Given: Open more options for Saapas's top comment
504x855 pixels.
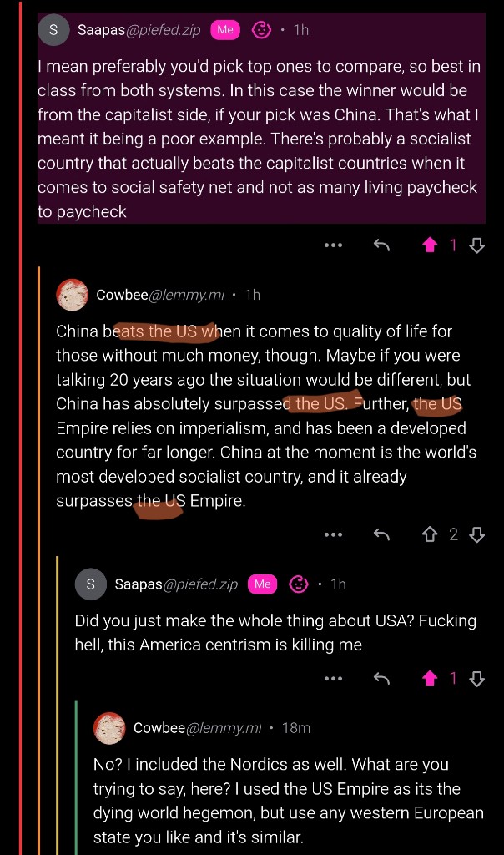Looking at the screenshot, I should (334, 245).
